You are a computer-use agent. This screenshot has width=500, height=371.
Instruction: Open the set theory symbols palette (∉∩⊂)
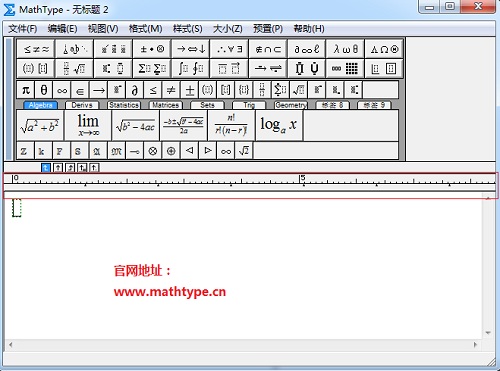(268, 49)
